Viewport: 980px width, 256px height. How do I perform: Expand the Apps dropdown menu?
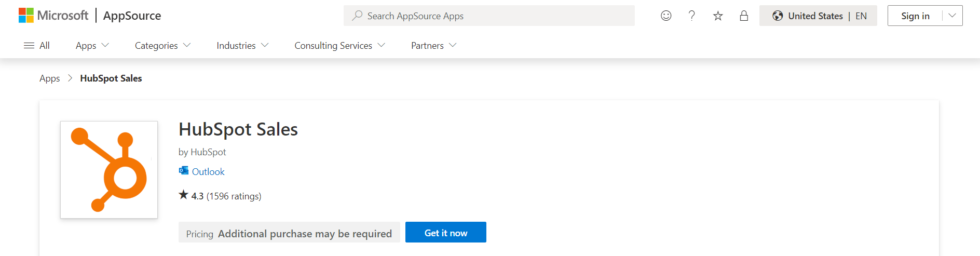pyautogui.click(x=92, y=46)
